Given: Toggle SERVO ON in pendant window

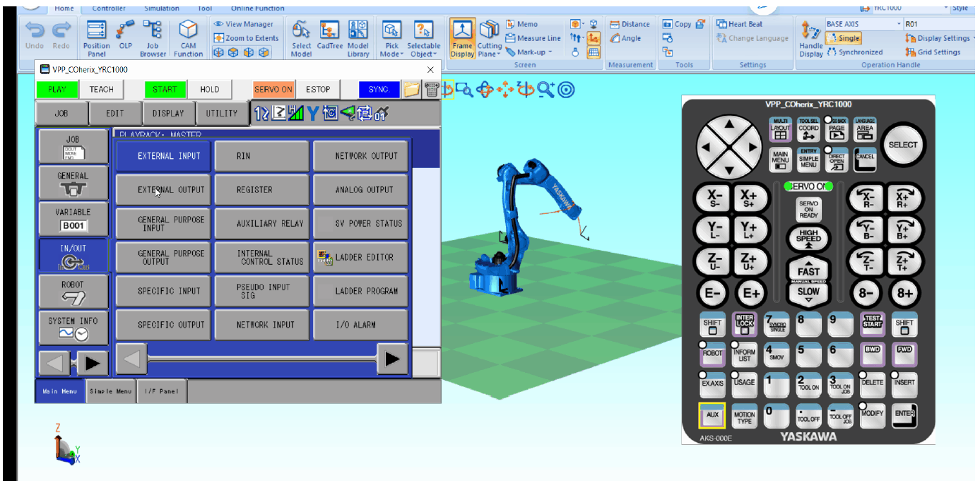Looking at the screenshot, I should point(273,90).
